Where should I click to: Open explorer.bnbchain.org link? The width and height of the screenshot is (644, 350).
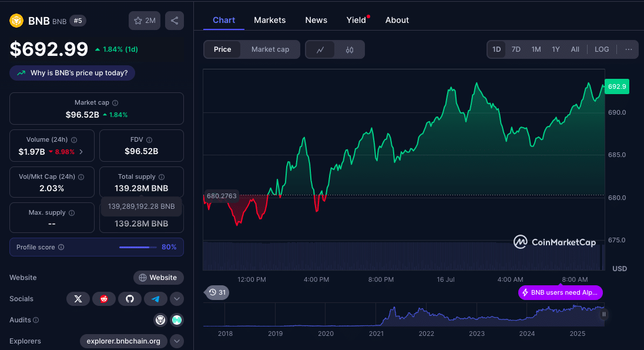(x=123, y=341)
